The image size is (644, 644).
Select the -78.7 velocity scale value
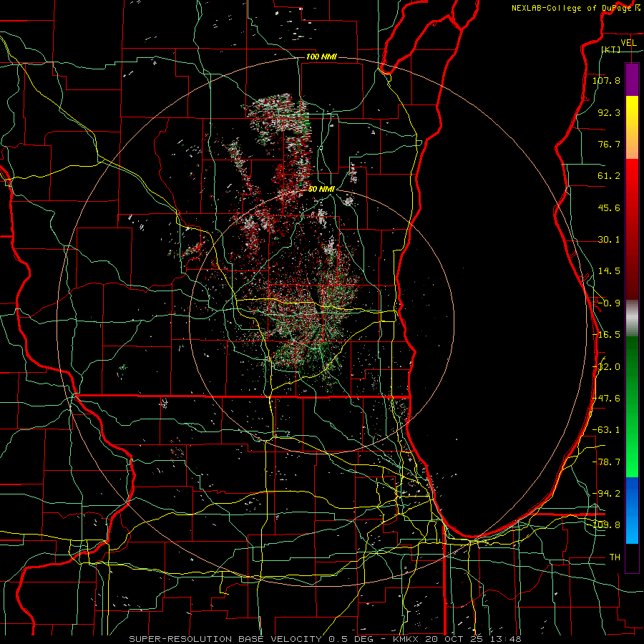click(x=606, y=462)
